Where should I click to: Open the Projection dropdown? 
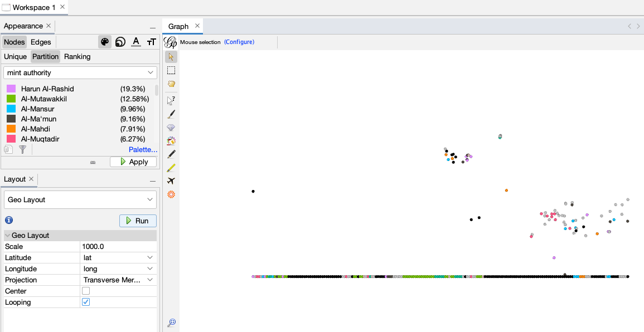pyautogui.click(x=118, y=280)
